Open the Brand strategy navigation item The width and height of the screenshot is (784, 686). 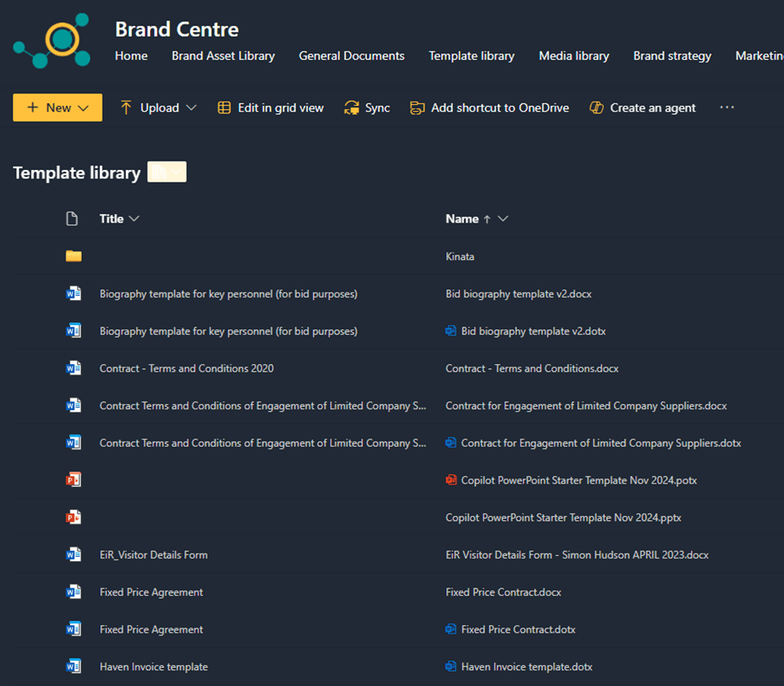[x=672, y=56]
